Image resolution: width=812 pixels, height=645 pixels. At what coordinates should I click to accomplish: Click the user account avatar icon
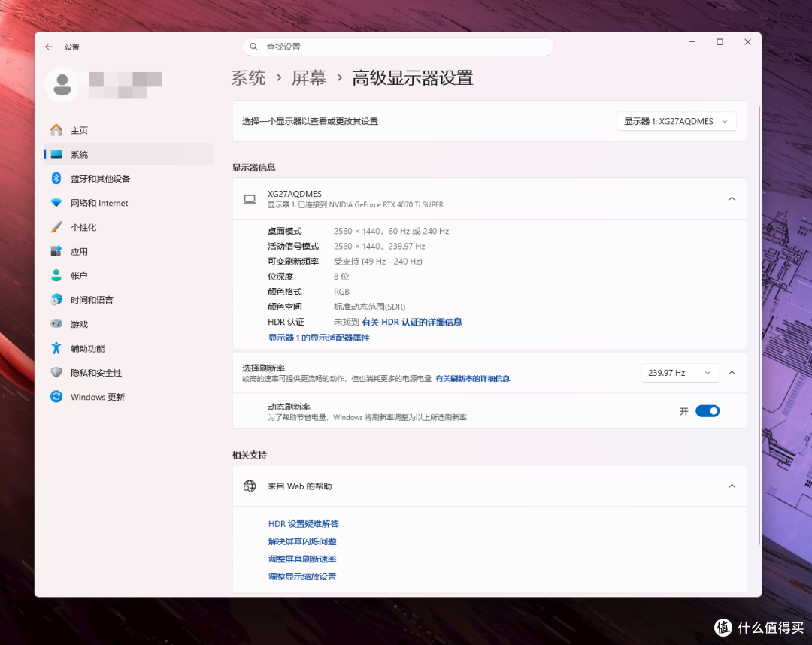pos(62,84)
